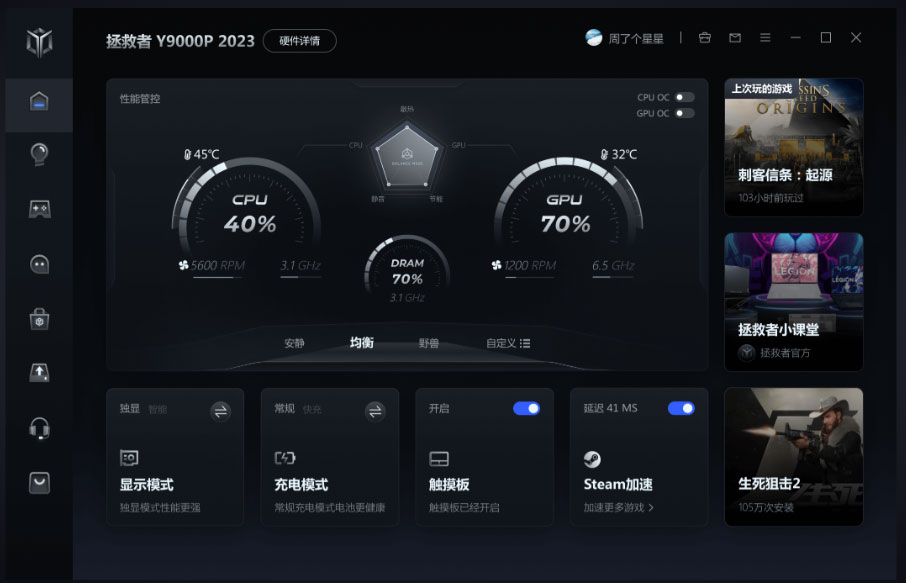The width and height of the screenshot is (906, 583).
Task: Open the lightbulb sidebar section
Action: click(x=39, y=154)
